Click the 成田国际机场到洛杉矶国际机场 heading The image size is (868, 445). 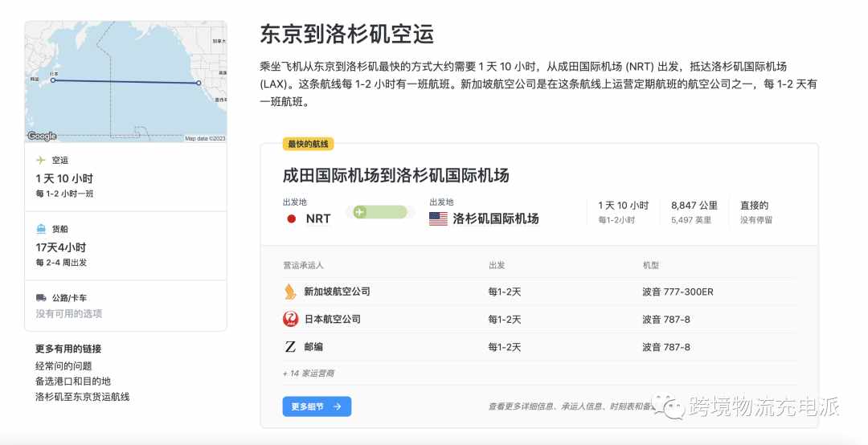coord(395,175)
